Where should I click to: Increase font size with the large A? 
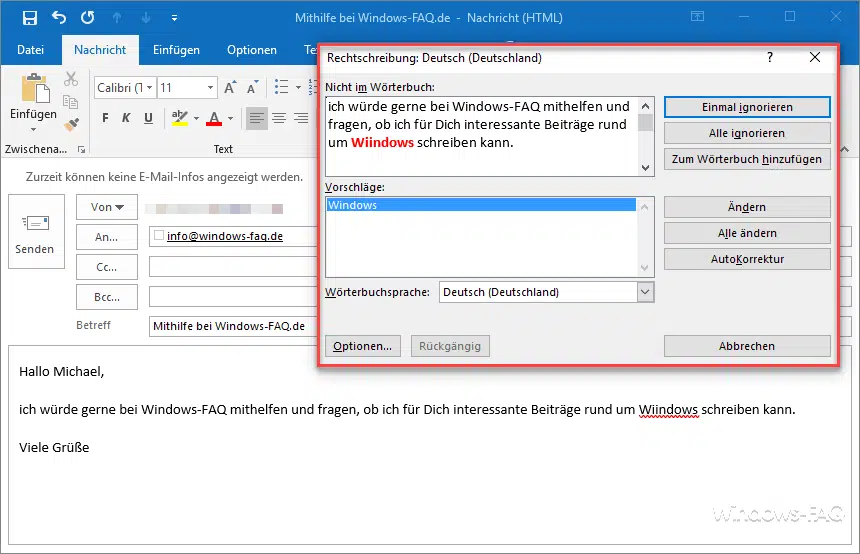[230, 88]
